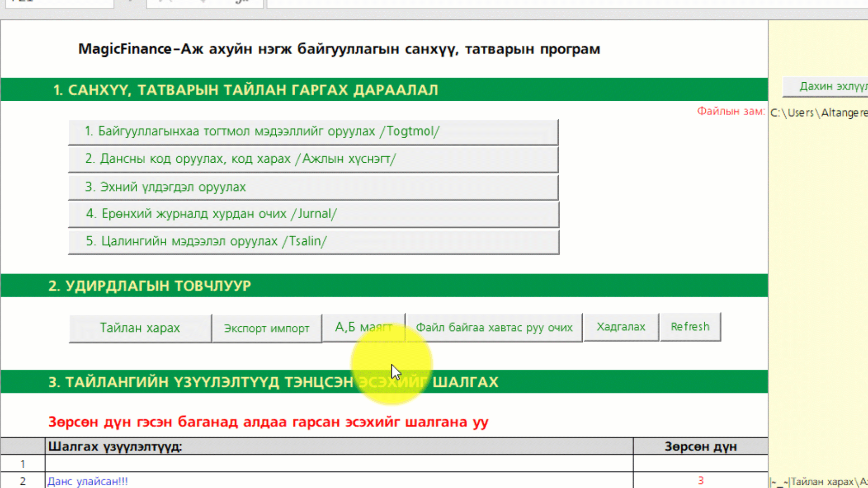The width and height of the screenshot is (868, 488).
Task: Click the "Экспорт импорт" button
Action: [x=267, y=328]
